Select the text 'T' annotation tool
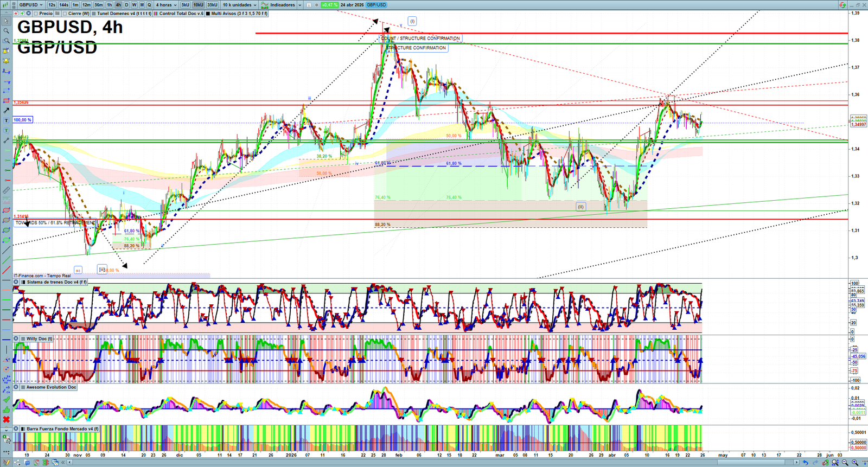This screenshot has width=868, height=467. (6, 120)
